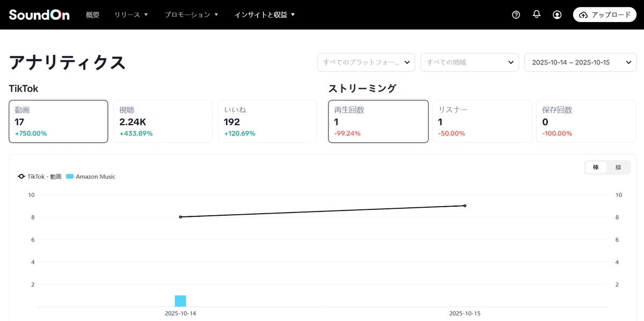Image resolution: width=644 pixels, height=321 pixels.
Task: Click the Amazon Music blue legend swatch
Action: pyautogui.click(x=69, y=177)
